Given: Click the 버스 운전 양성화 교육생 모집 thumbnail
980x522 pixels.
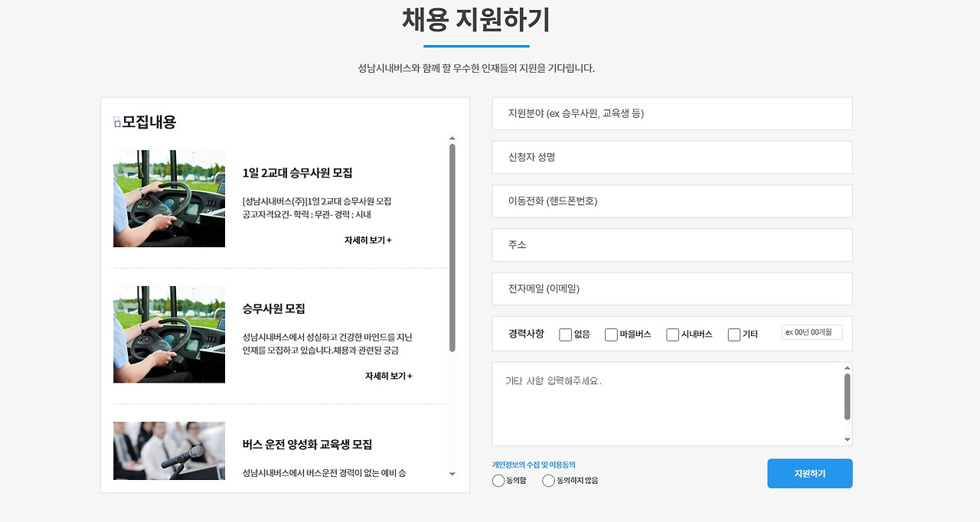Looking at the screenshot, I should click(169, 451).
